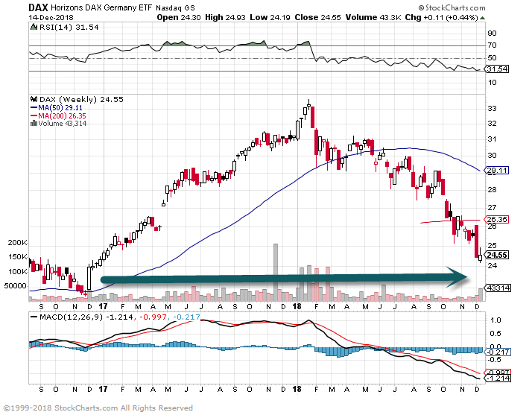The image size is (532, 415).
Task: Click the 33 price axis label
Action: [492, 109]
